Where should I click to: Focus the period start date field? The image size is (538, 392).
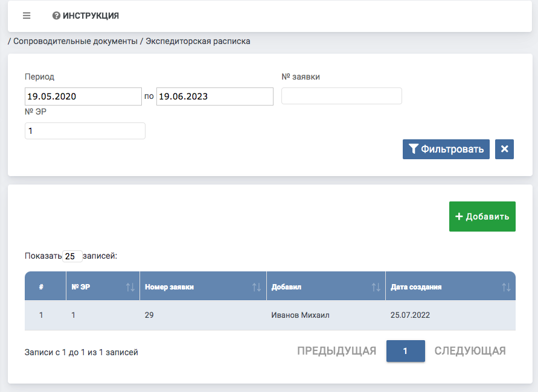[83, 96]
